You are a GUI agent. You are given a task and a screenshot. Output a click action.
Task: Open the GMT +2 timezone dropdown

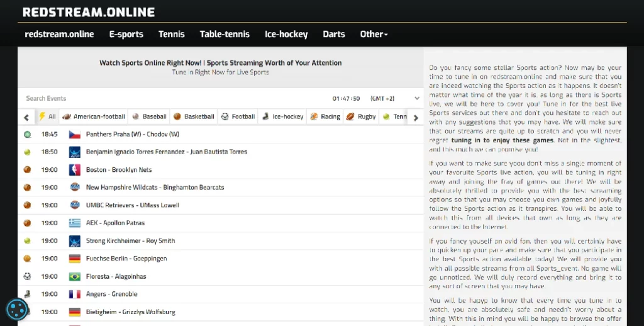pos(394,98)
